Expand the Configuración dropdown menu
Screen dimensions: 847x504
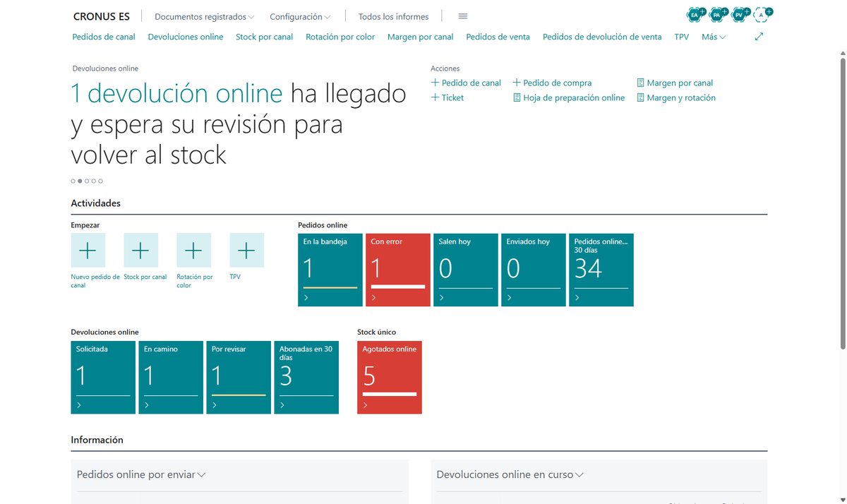click(301, 16)
